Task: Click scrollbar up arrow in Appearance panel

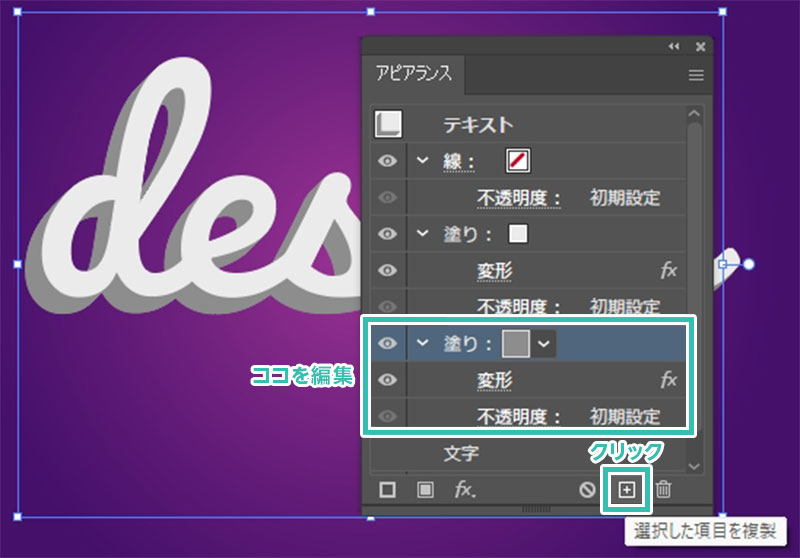Action: pyautogui.click(x=694, y=113)
